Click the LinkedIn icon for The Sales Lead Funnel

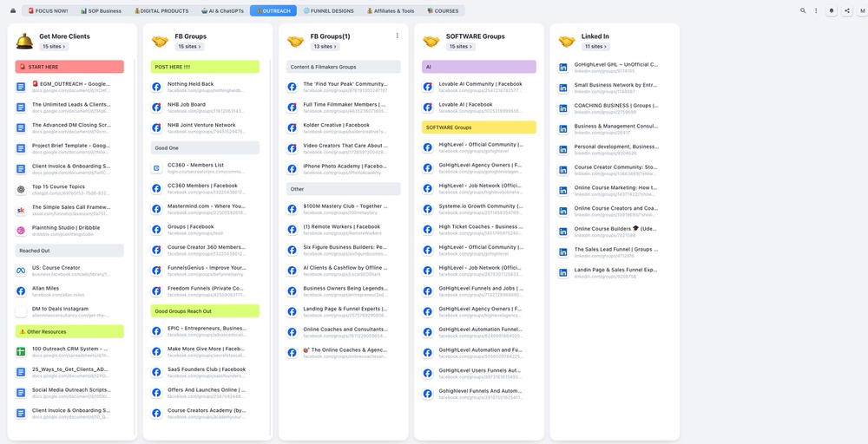(563, 252)
